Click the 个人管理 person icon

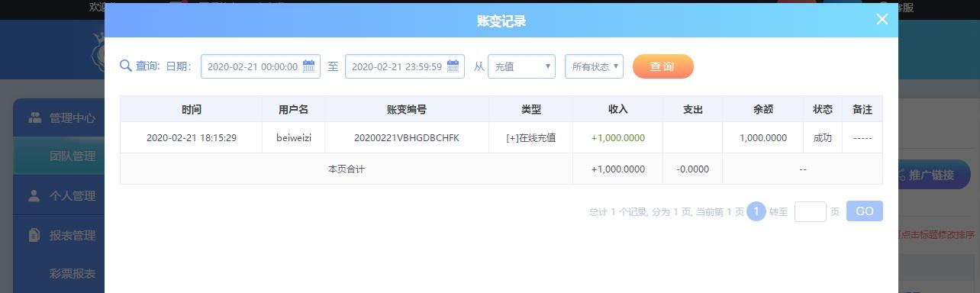[34, 196]
